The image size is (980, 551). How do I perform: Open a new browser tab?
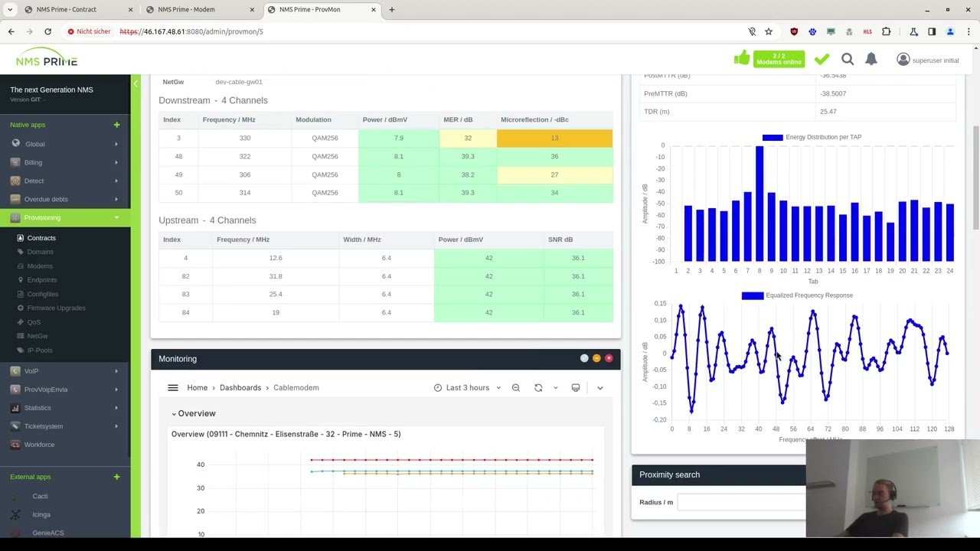[x=392, y=9]
